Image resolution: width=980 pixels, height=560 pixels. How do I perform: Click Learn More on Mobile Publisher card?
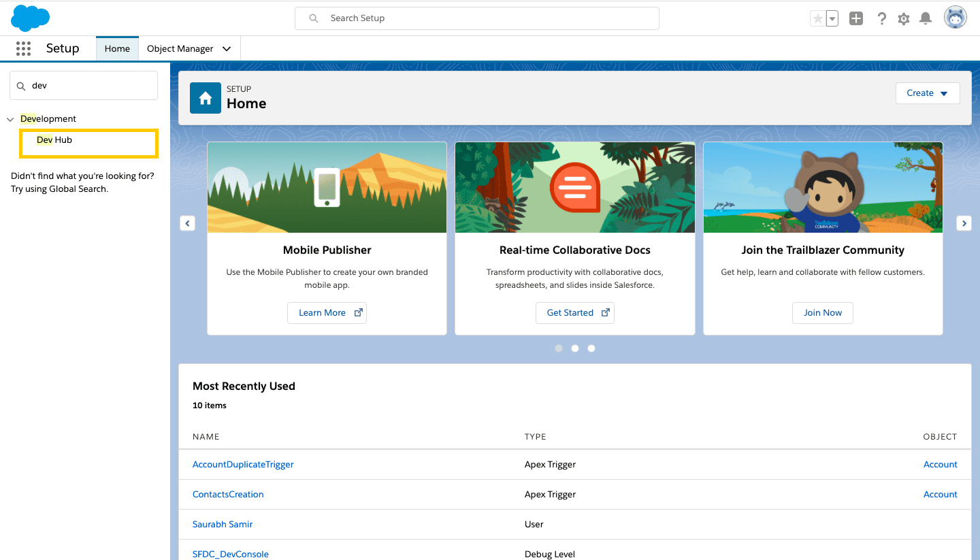(327, 312)
